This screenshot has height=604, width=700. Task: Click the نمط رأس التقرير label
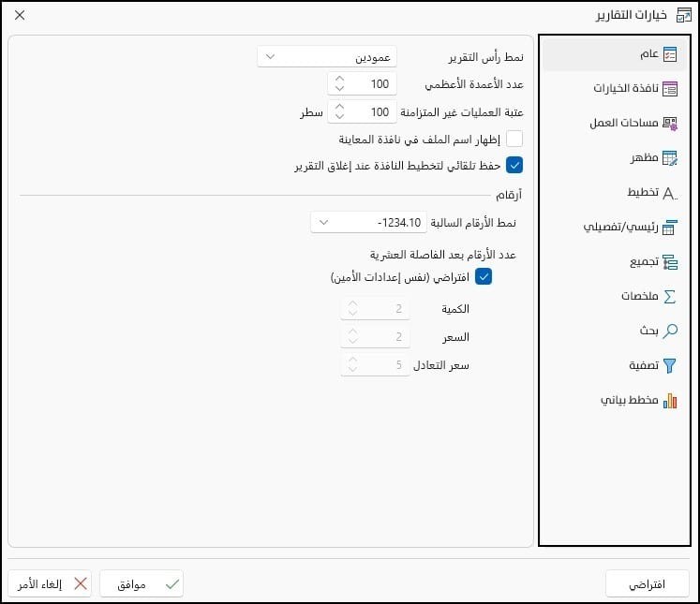486,57
